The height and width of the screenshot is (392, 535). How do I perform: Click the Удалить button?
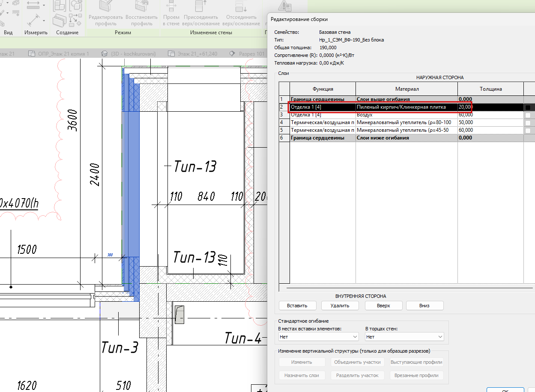coord(340,306)
